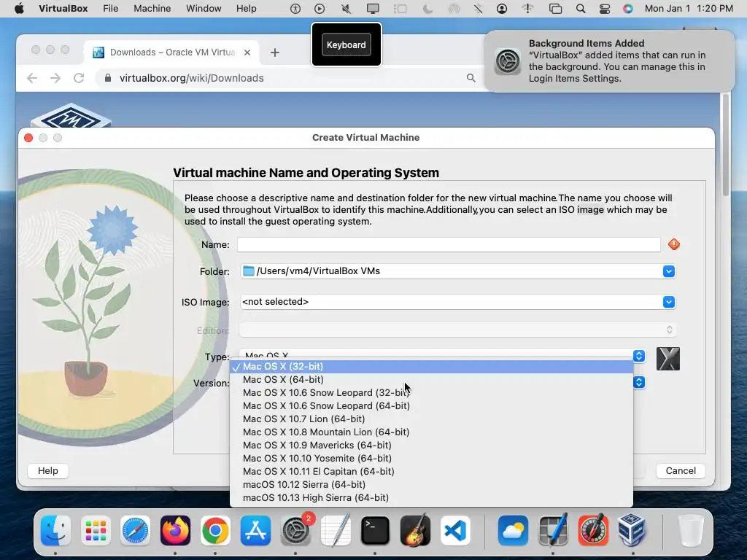
Task: Click into the Name input field
Action: (x=449, y=245)
